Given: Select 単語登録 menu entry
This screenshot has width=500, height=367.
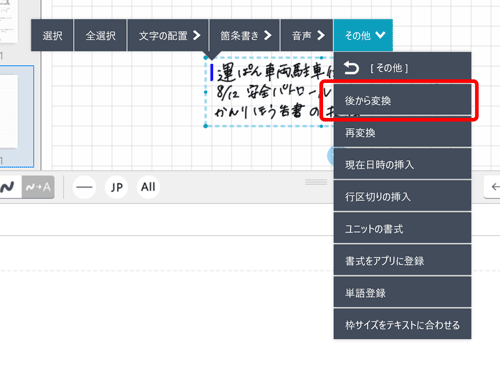Looking at the screenshot, I should click(x=402, y=293).
